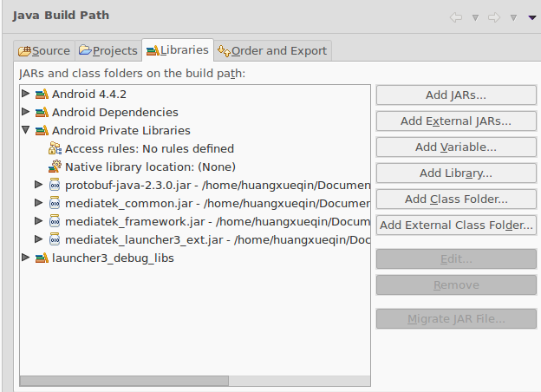The width and height of the screenshot is (541, 392).
Task: Expand the Android Dependencies node
Action: point(25,112)
